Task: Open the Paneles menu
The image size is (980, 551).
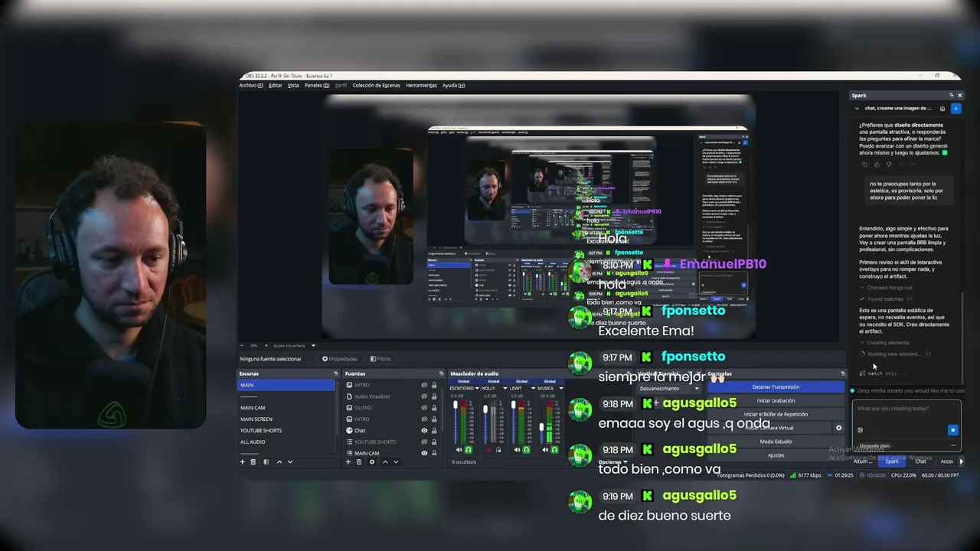Action: coord(316,85)
